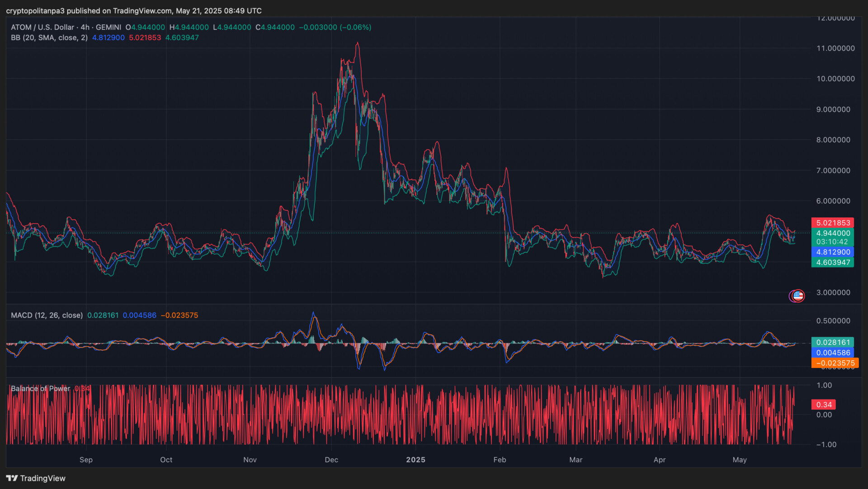The height and width of the screenshot is (489, 868).
Task: Click the 11.000000 price axis label
Action: click(835, 48)
